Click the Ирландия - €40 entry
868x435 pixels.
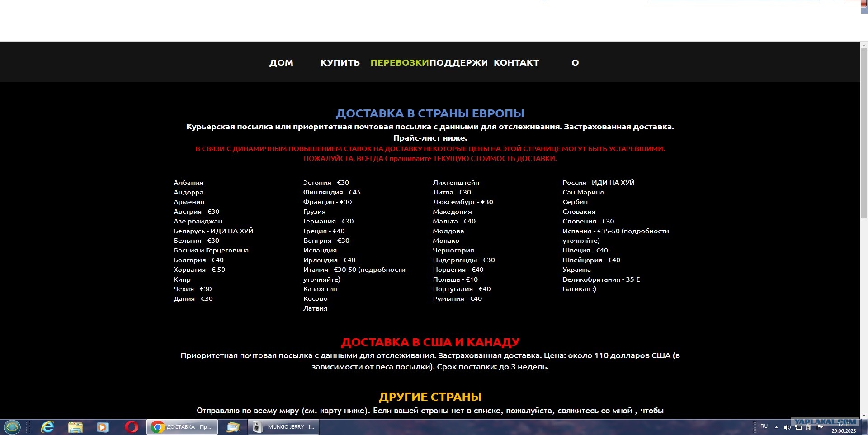(x=329, y=260)
